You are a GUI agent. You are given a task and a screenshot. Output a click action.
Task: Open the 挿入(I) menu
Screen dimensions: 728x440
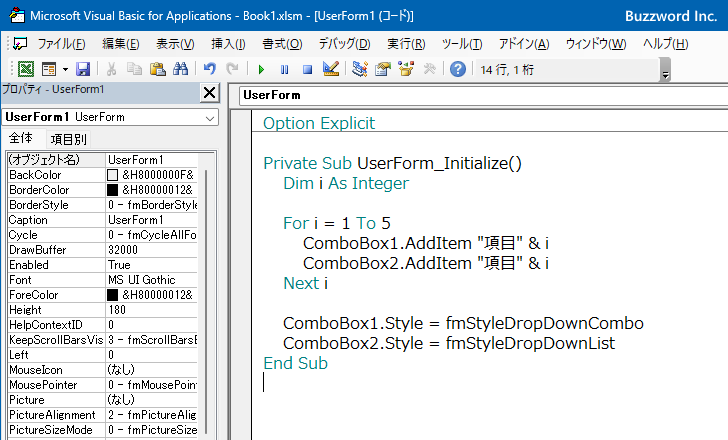(228, 44)
